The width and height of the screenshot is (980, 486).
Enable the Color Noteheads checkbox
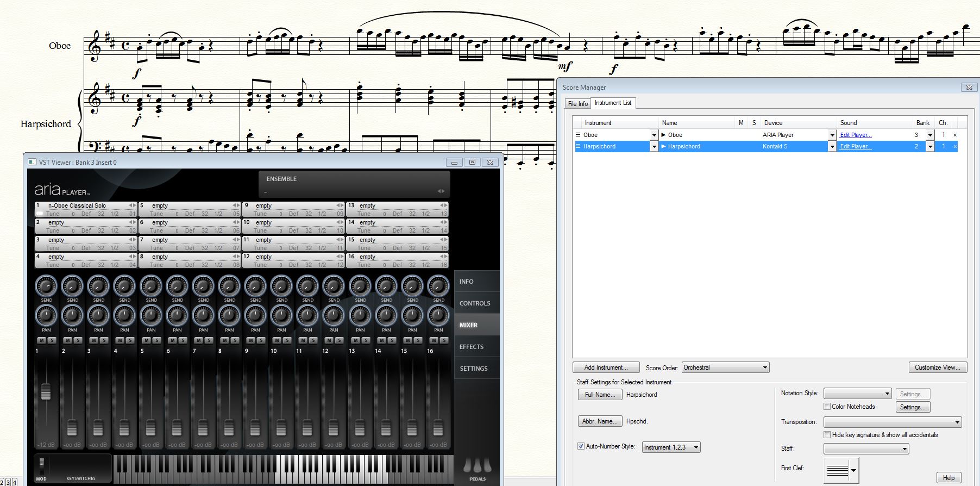pos(827,407)
